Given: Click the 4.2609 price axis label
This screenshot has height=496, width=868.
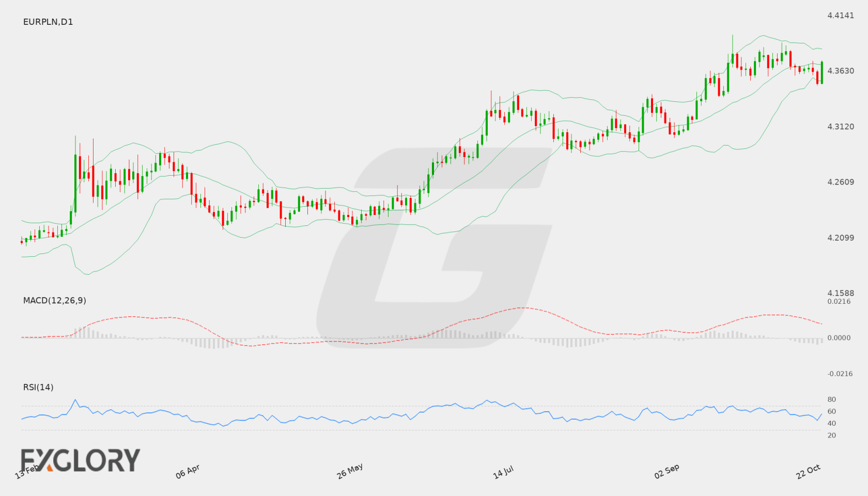Looking at the screenshot, I should click(841, 182).
